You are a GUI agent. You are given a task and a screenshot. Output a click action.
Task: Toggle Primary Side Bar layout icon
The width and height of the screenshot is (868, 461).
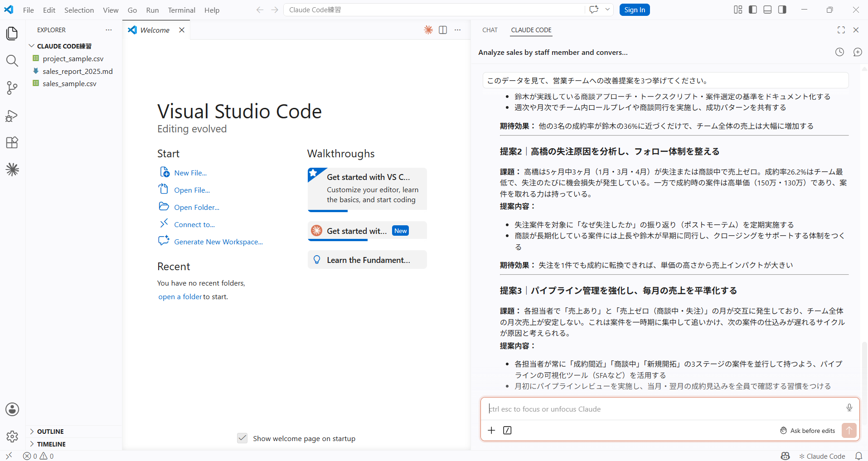click(753, 10)
